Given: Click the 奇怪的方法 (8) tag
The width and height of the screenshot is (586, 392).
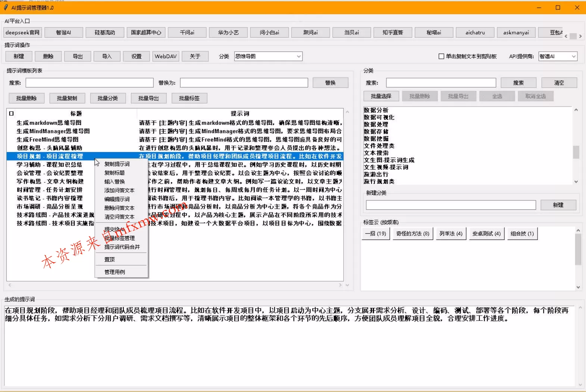Looking at the screenshot, I should [413, 234].
